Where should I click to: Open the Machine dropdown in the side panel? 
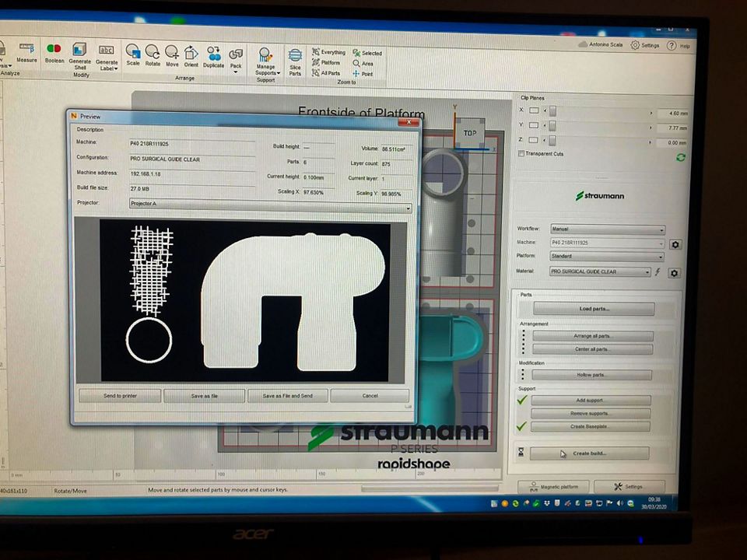[608, 243]
